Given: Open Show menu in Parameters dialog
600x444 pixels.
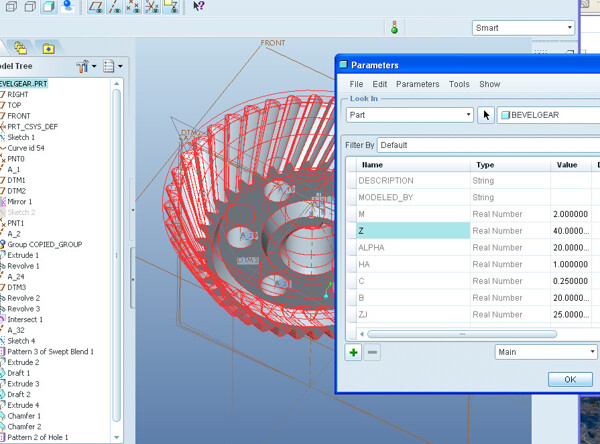Looking at the screenshot, I should tap(489, 84).
